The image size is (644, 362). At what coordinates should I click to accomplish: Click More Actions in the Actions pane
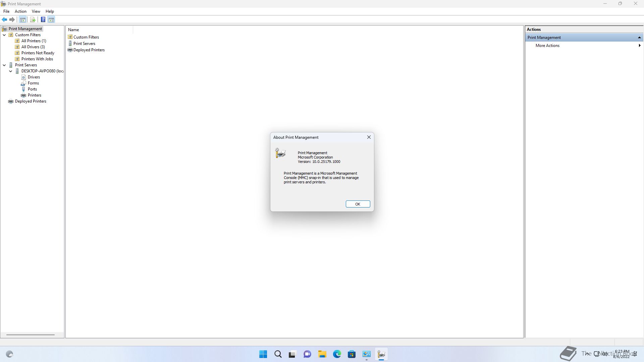547,46
